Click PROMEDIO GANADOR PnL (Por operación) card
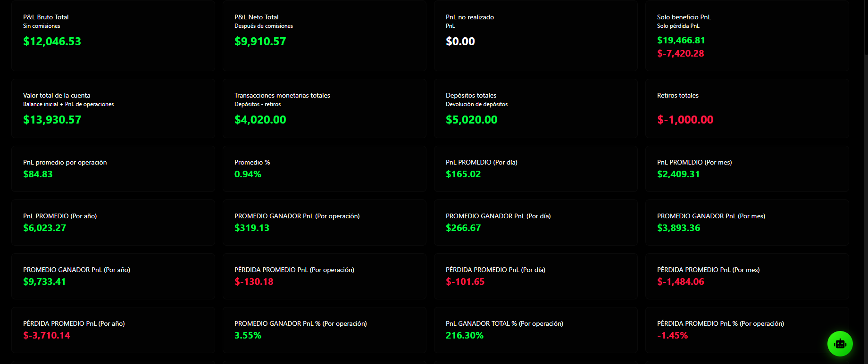 (324, 223)
